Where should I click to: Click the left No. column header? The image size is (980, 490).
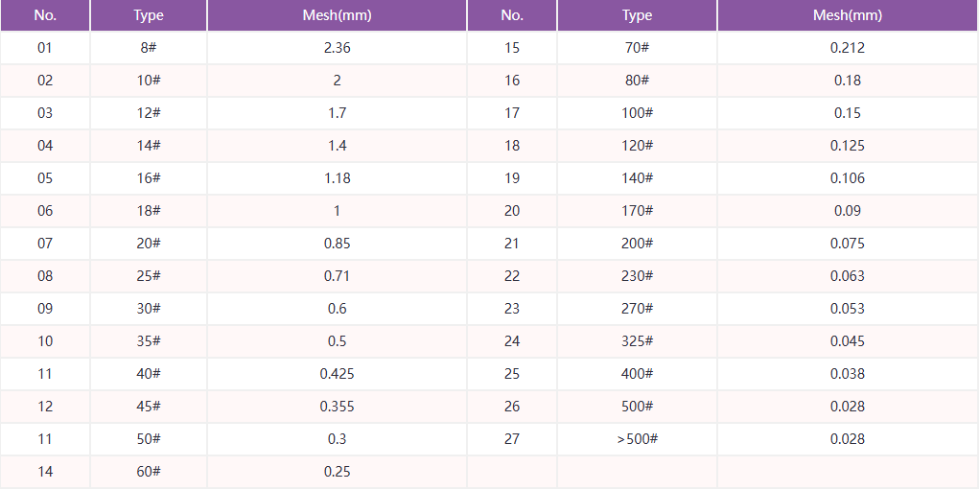point(45,15)
